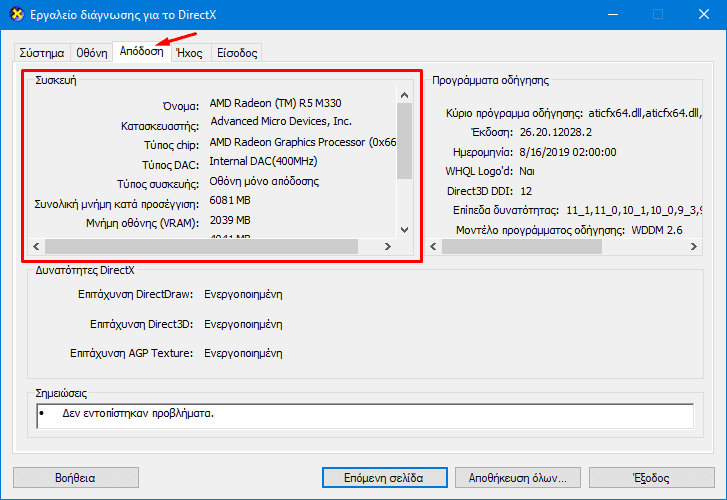Close the DirectX diagnostic window
Screen dimensions: 727x500
point(704,14)
